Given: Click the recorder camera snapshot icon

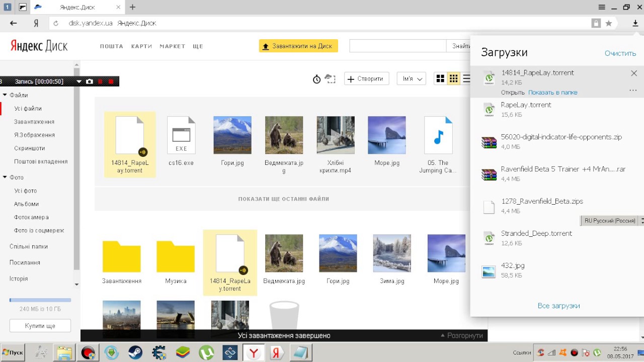Looking at the screenshot, I should [90, 81].
